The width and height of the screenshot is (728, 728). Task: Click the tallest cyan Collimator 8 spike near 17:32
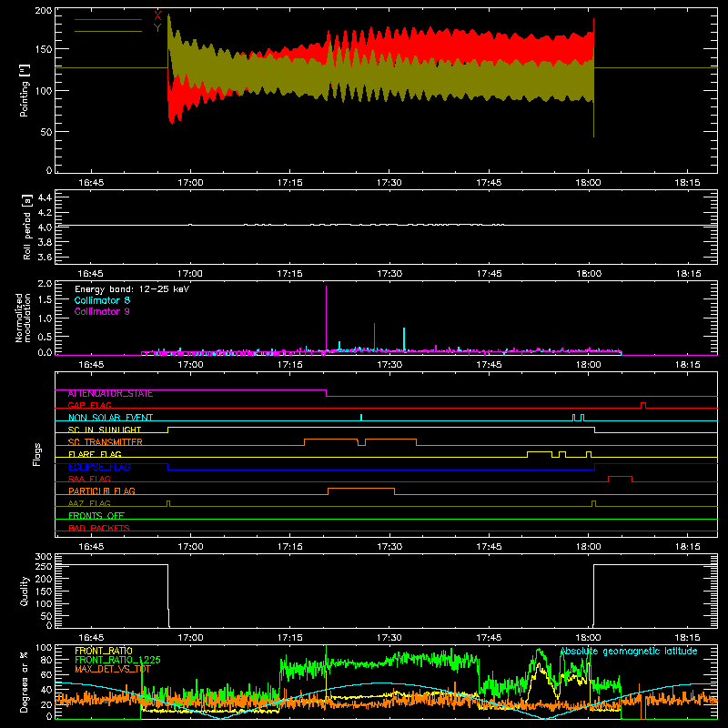coord(404,339)
